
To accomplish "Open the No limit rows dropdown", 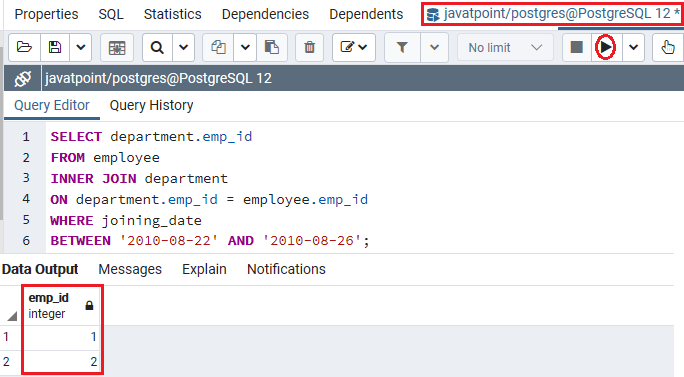I will pyautogui.click(x=505, y=47).
